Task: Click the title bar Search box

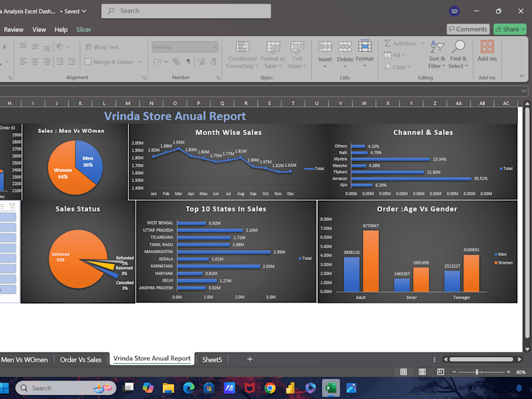Action: [186, 11]
